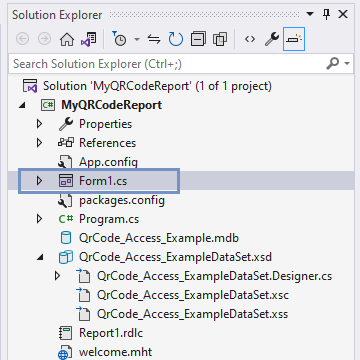Screen dimensions: 360x360
Task: Select QrCode_Access_Example.mdb file
Action: click(159, 238)
